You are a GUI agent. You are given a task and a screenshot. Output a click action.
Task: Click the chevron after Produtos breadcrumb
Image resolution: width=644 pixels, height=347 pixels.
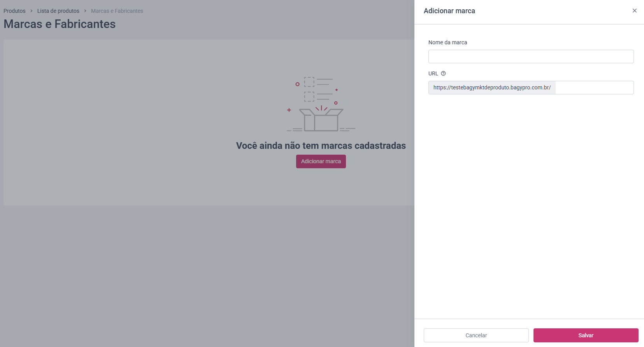point(32,11)
